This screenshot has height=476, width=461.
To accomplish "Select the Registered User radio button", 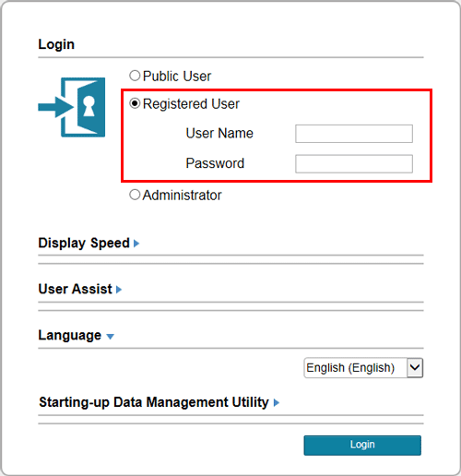I will (x=135, y=103).
